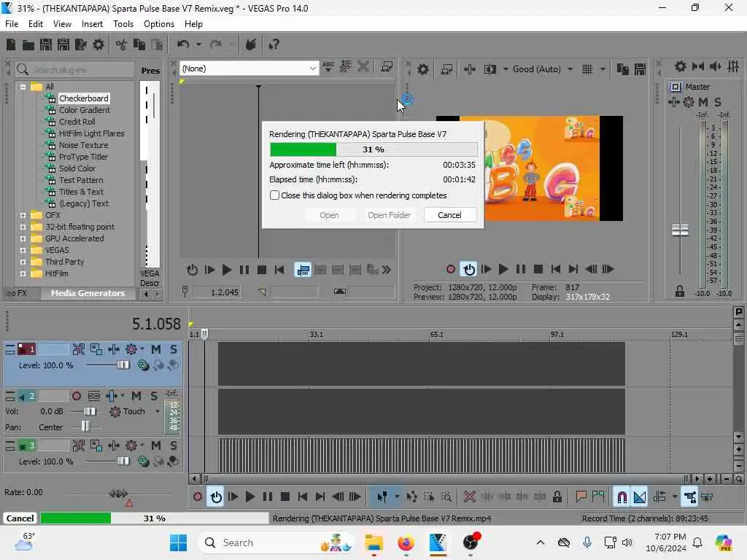Viewport: 747px width, 560px height.
Task: Expand the OFX folder
Action: coord(23,215)
